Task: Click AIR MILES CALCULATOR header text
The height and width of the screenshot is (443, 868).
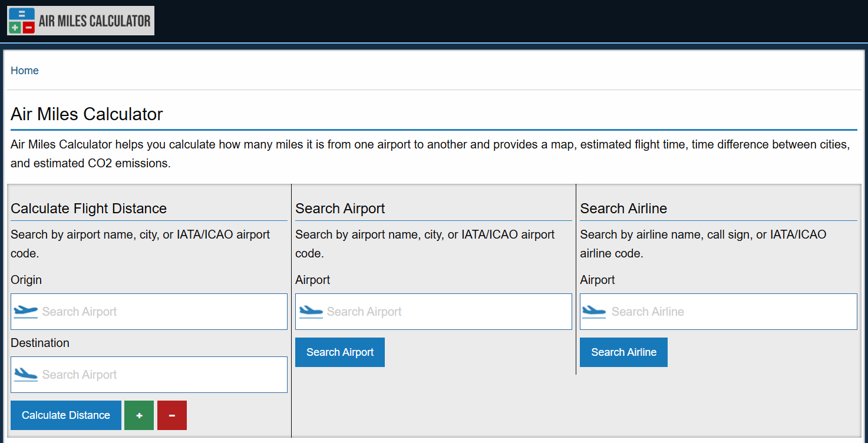Action: point(94,20)
